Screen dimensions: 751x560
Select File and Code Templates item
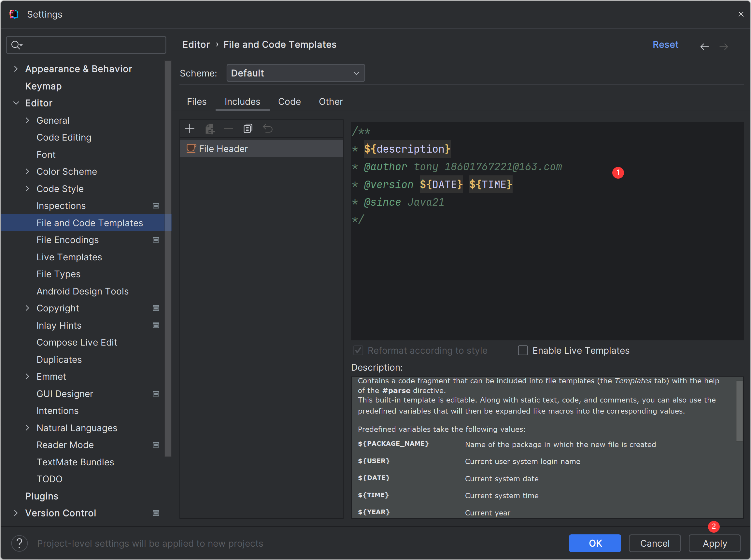coord(86,223)
